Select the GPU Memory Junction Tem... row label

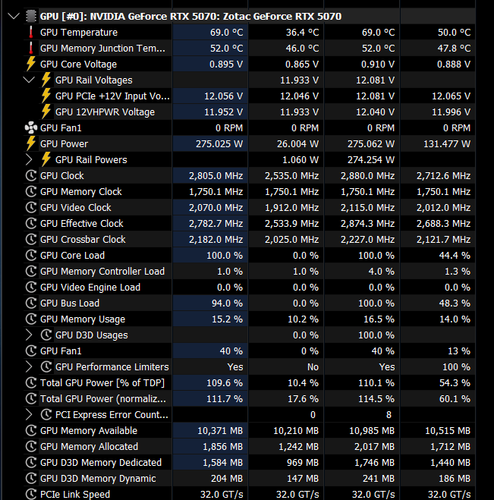point(103,48)
